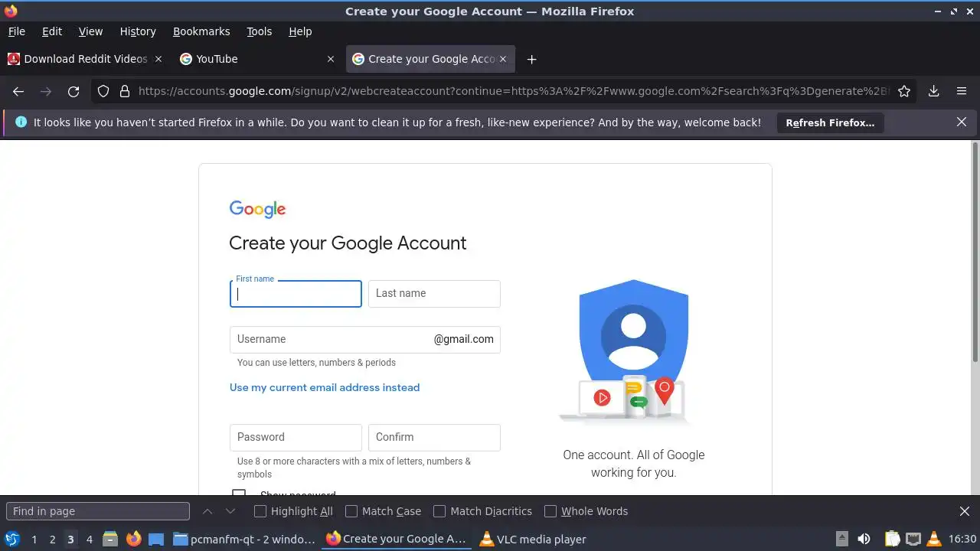The image size is (980, 551).
Task: Go back to the previous page
Action: [18, 91]
